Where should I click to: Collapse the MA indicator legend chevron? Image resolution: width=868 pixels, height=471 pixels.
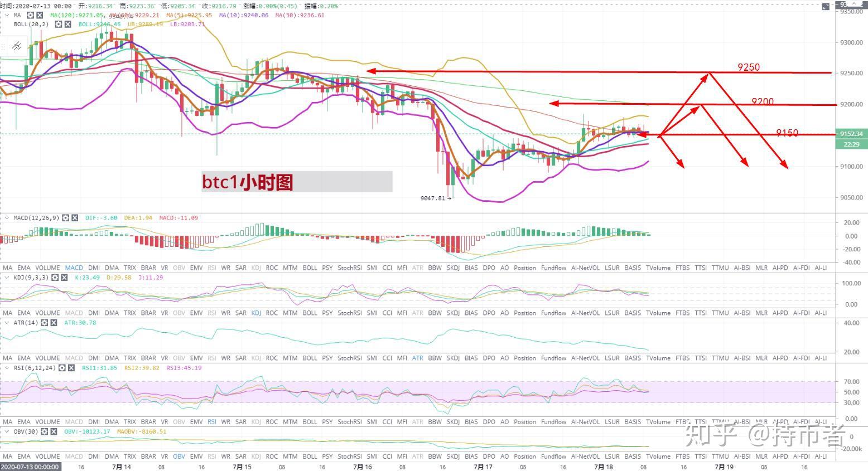point(7,16)
